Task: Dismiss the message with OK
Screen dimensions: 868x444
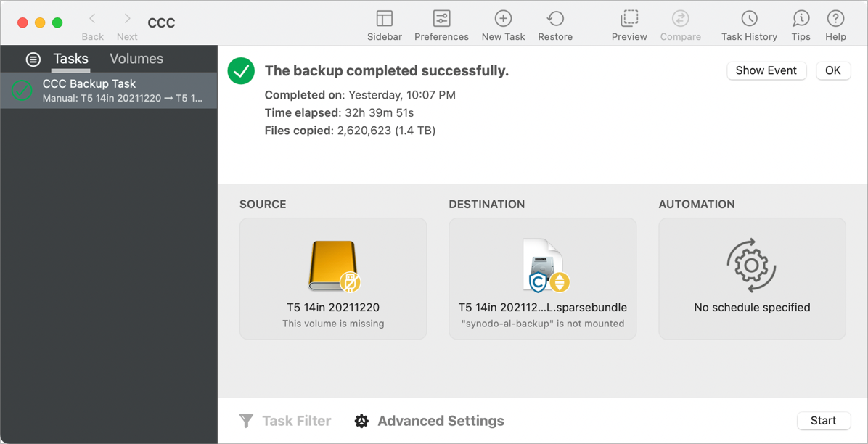Action: [832, 70]
